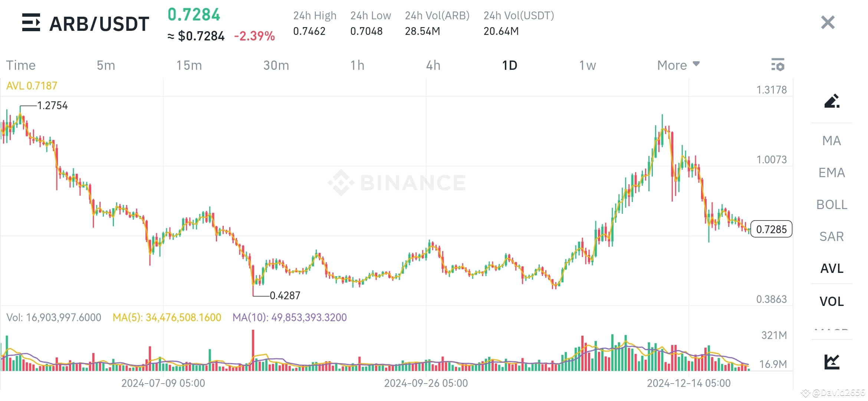Select the EMA indicator
868x401 pixels.
tap(831, 173)
